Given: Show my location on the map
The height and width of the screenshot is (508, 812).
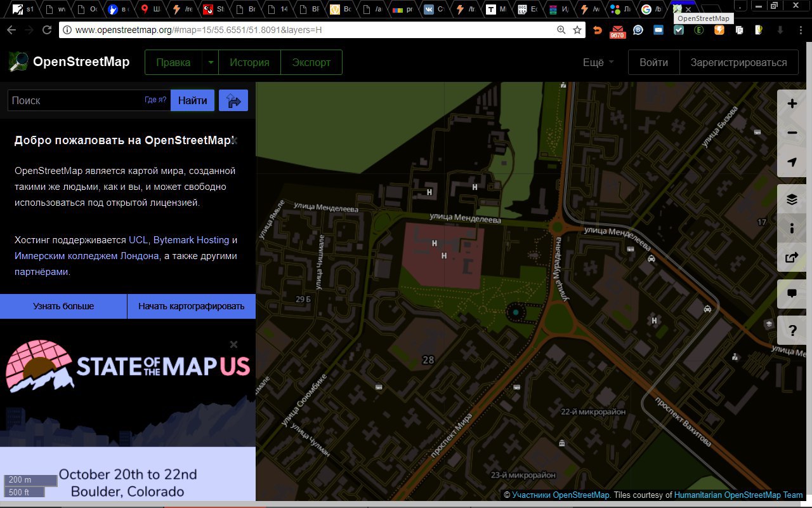Looking at the screenshot, I should [792, 162].
